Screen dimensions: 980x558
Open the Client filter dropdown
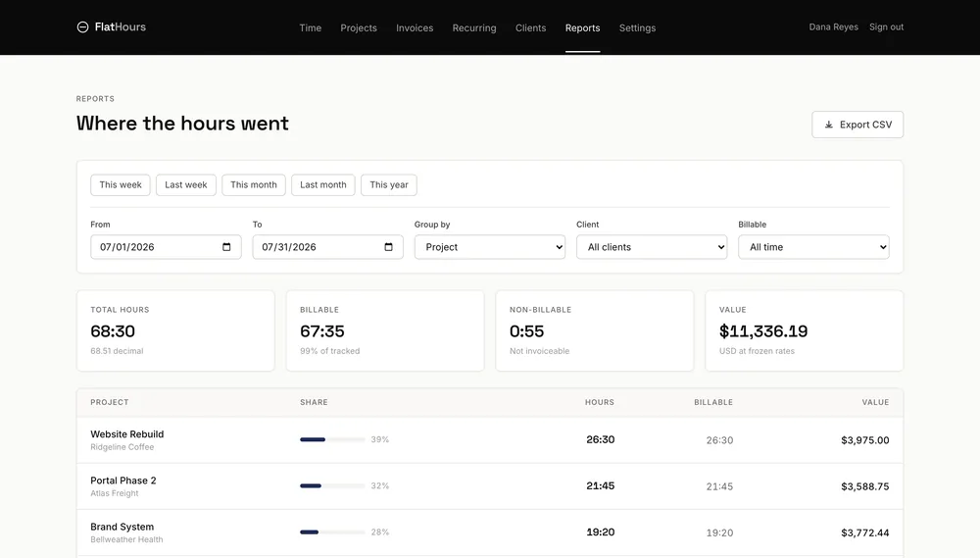click(x=652, y=247)
